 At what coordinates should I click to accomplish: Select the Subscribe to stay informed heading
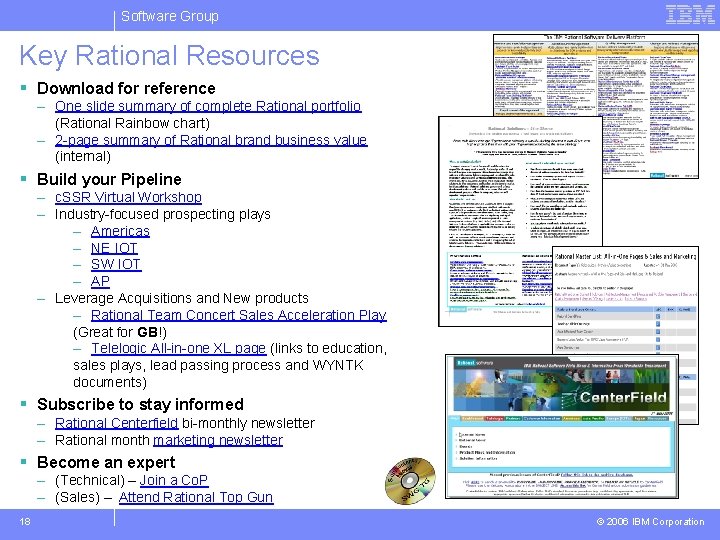(140, 405)
